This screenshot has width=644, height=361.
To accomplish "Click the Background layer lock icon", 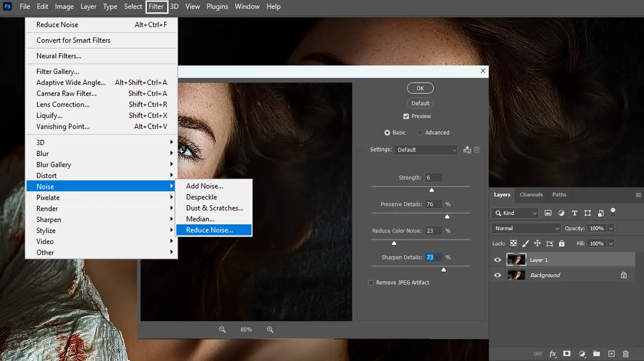I will tap(624, 275).
